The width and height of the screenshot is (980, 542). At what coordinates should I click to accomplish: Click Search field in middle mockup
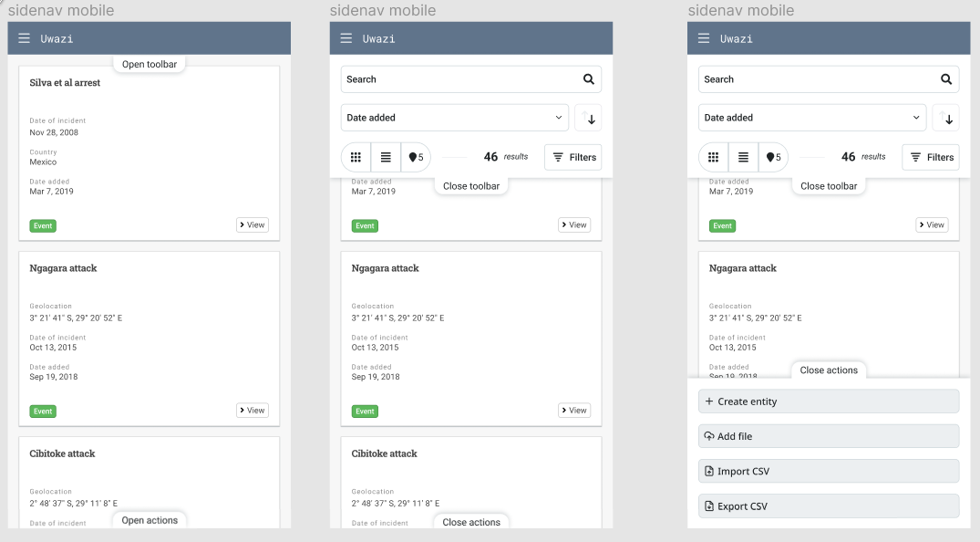[471, 79]
